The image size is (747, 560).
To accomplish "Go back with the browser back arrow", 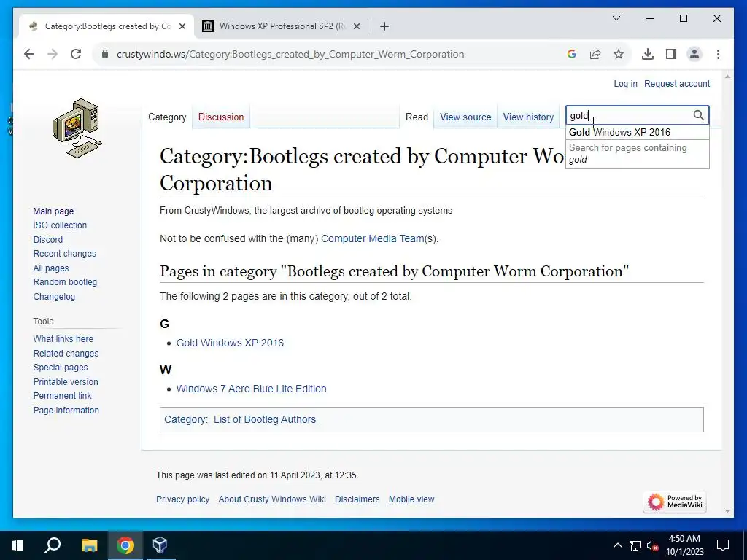I will pos(29,54).
